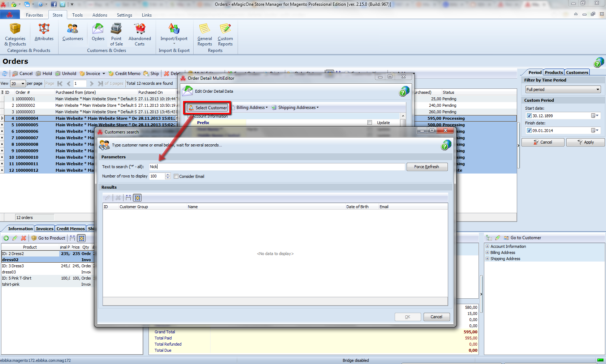Go to next orders page arrow

point(92,84)
